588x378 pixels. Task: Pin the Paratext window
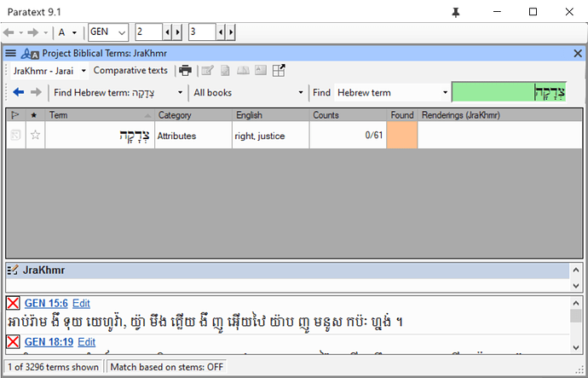tap(456, 13)
